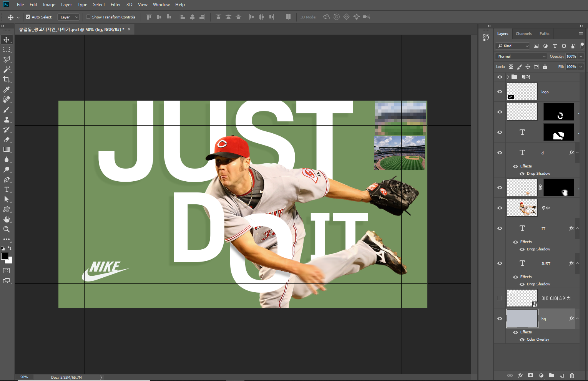Lock transparent pixels
The height and width of the screenshot is (381, 588).
coord(511,67)
